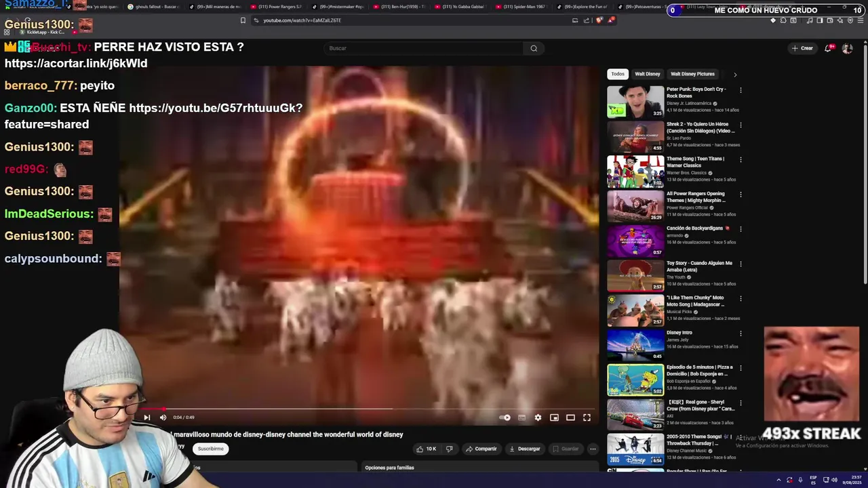Share the video via Compartir

(x=481, y=449)
